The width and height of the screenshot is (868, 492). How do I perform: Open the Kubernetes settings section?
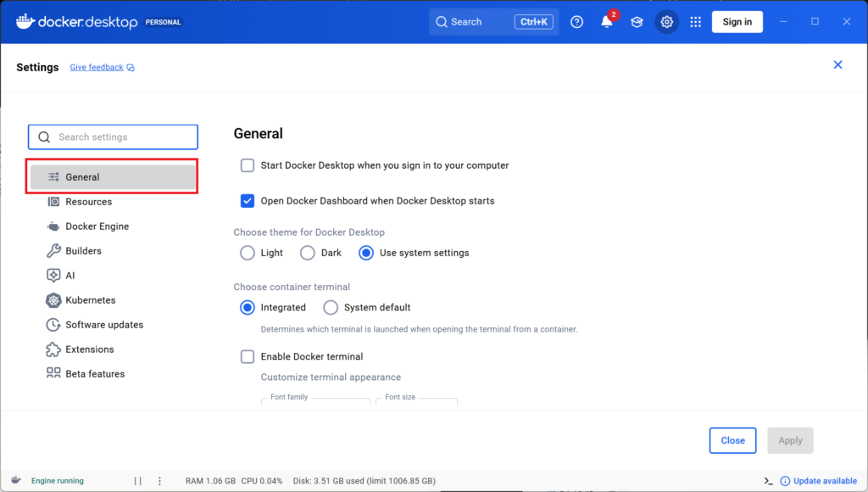point(113,300)
